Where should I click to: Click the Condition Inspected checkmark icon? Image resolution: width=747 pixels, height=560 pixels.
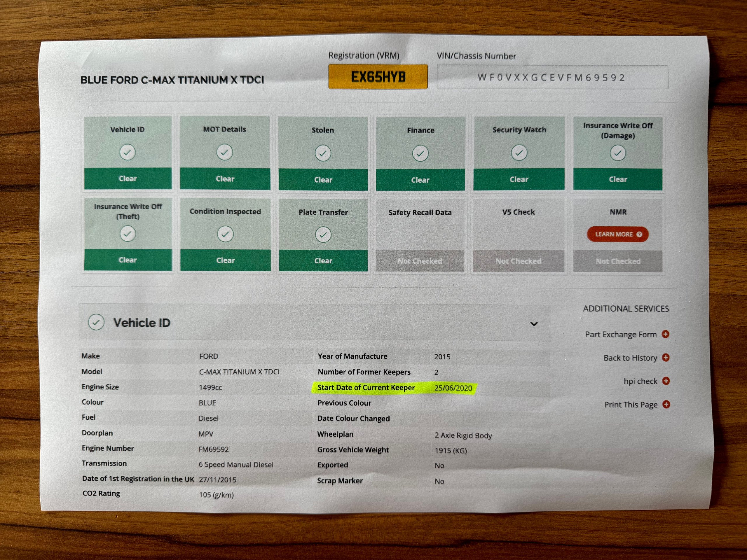(225, 234)
